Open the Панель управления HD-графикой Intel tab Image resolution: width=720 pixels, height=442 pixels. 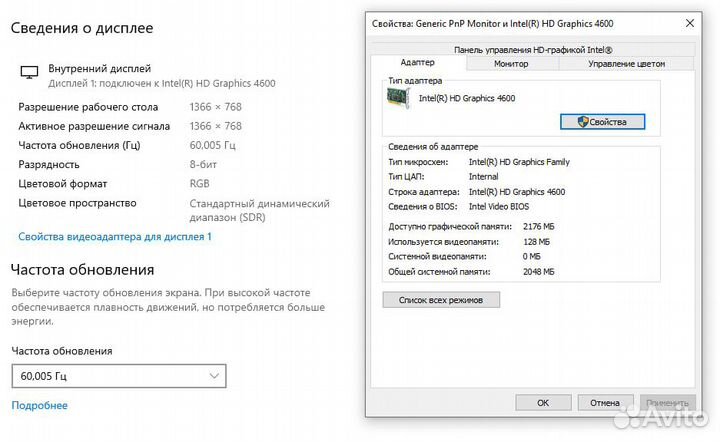click(533, 50)
